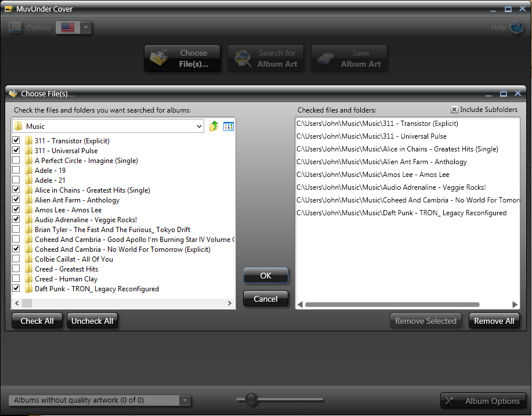Uncheck the Daft Punk TRON checkbox
Image resolution: width=532 pixels, height=416 pixels.
[x=16, y=289]
